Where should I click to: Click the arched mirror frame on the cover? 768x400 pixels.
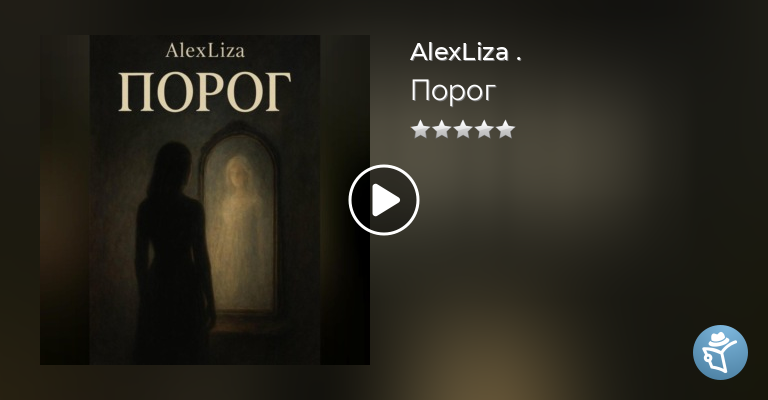(x=241, y=220)
